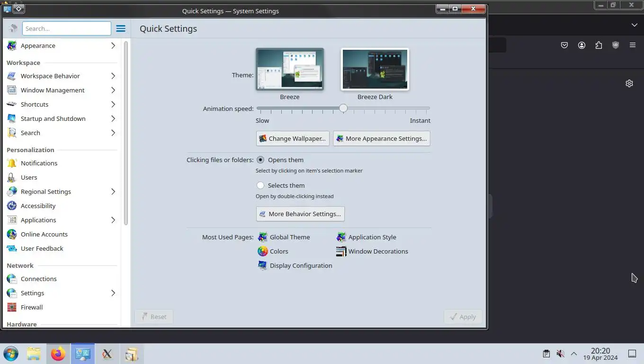Click the Display Configuration icon
The width and height of the screenshot is (644, 364).
(262, 265)
